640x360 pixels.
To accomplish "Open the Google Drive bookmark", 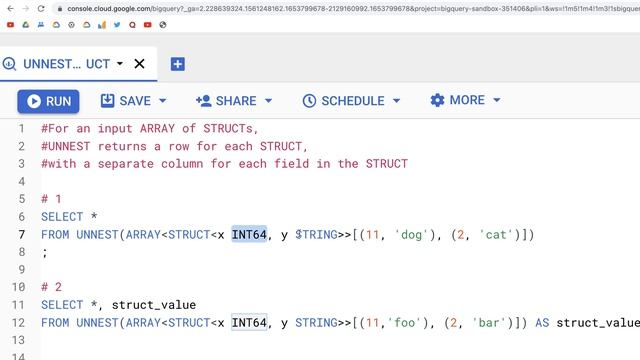I will (26, 25).
